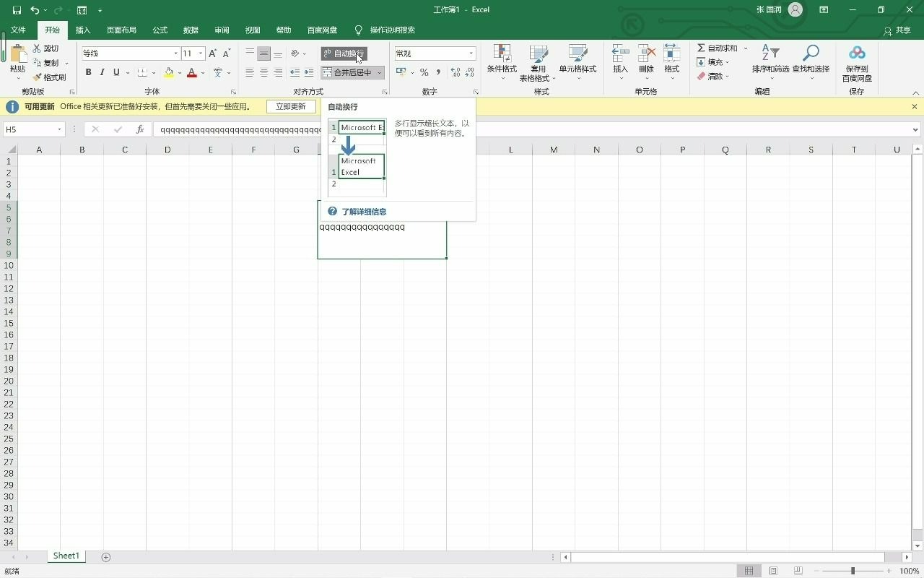Viewport: 924px width, 578px height.
Task: Open Format as Table (套用表格格式)
Action: click(x=538, y=63)
